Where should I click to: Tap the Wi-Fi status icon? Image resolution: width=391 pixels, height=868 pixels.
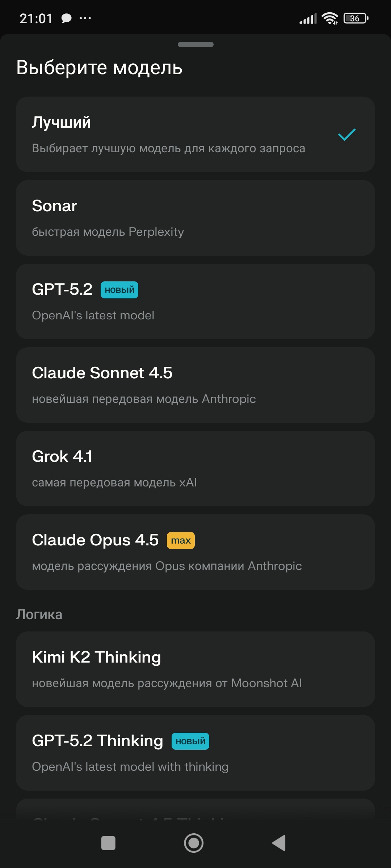point(329,18)
